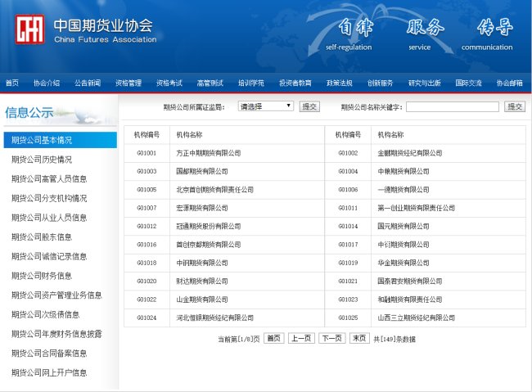The width and height of the screenshot is (532, 392).
Task: Open 期货公司资产管理业务信息 sidebar link
Action: [56, 295]
